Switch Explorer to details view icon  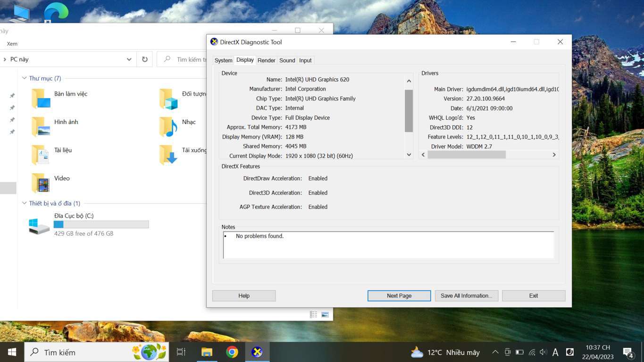coord(313,314)
